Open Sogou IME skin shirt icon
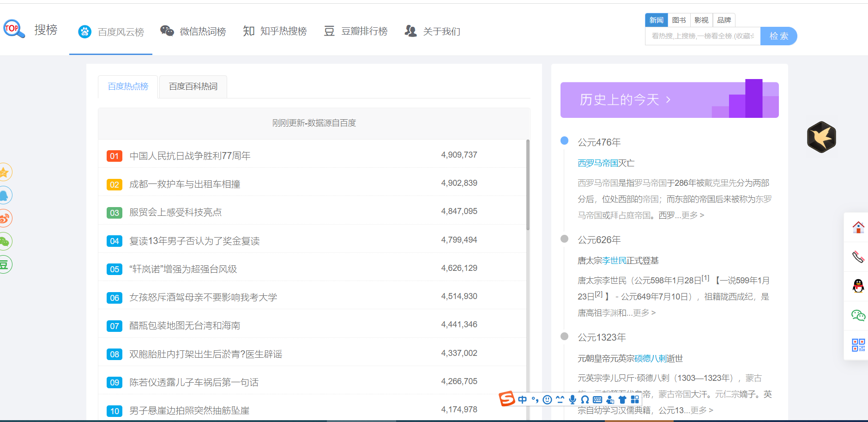The height and width of the screenshot is (422, 868). point(622,399)
